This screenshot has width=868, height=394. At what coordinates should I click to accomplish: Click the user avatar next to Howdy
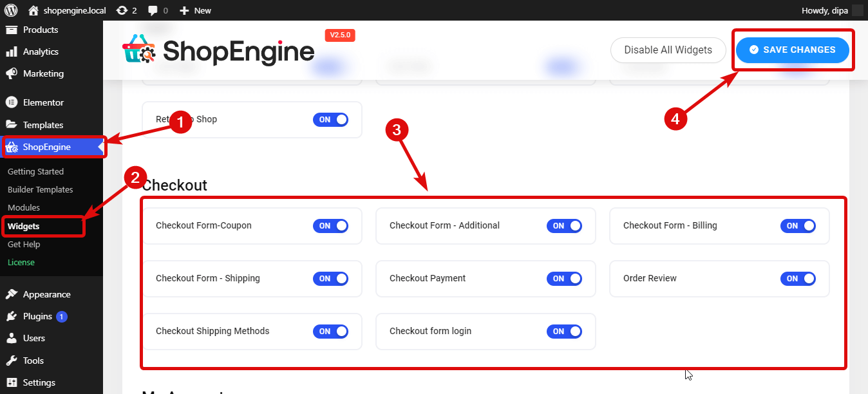pyautogui.click(x=857, y=10)
